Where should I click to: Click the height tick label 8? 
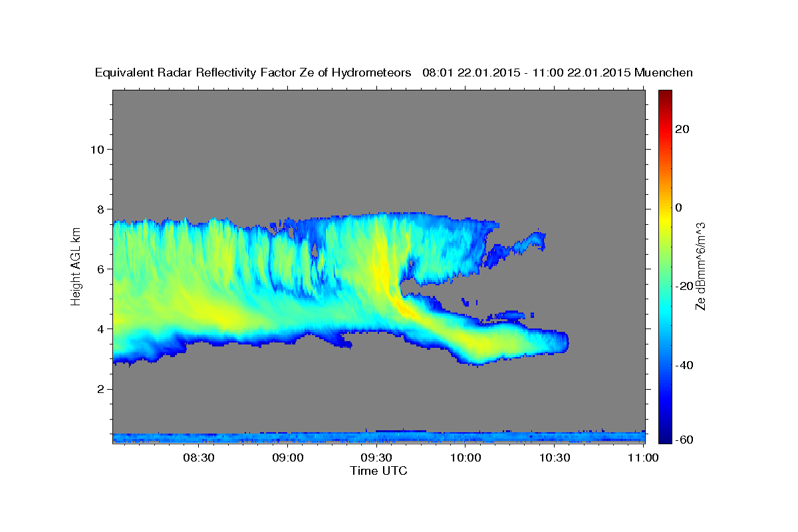[100, 209]
